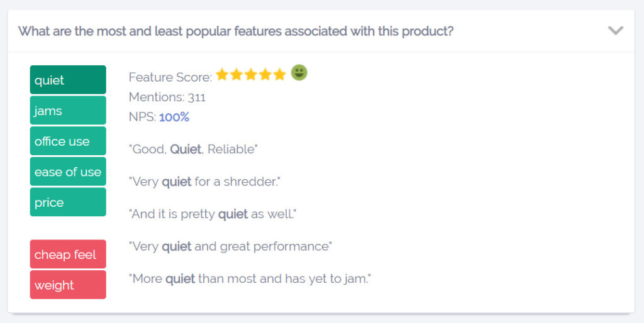Screen dimensions: 644x323
Task: Select the weight negative feature tag
Action: pos(68,285)
